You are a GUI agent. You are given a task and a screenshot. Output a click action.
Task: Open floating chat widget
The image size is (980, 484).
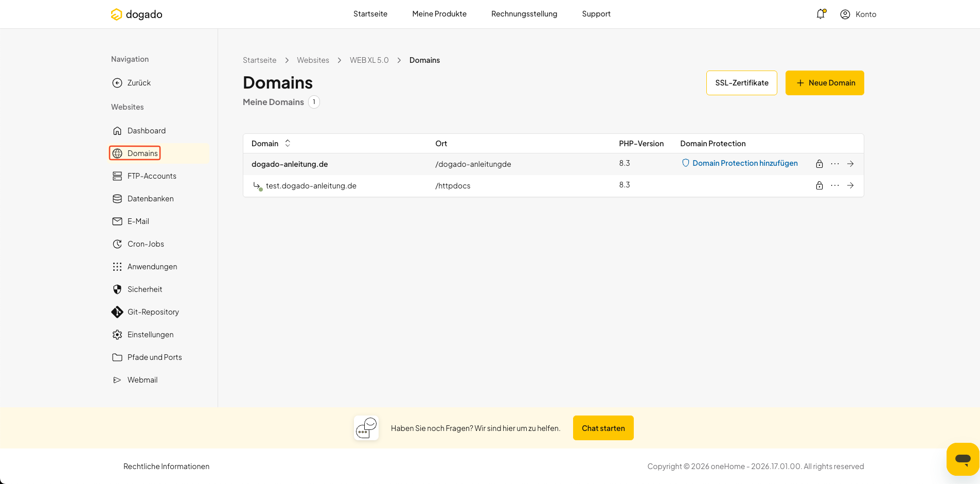(963, 459)
